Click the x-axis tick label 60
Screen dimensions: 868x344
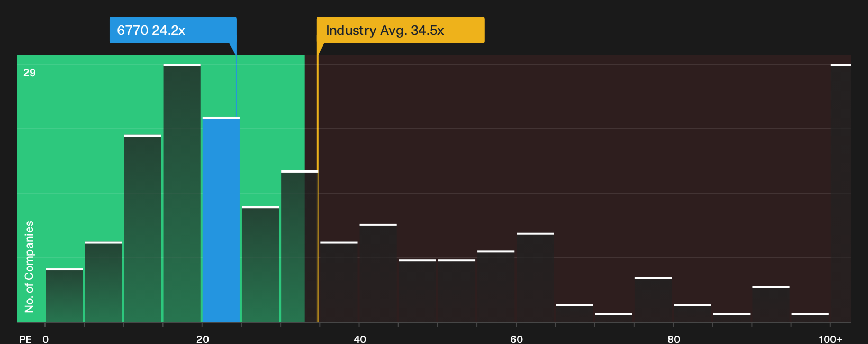[x=517, y=339]
